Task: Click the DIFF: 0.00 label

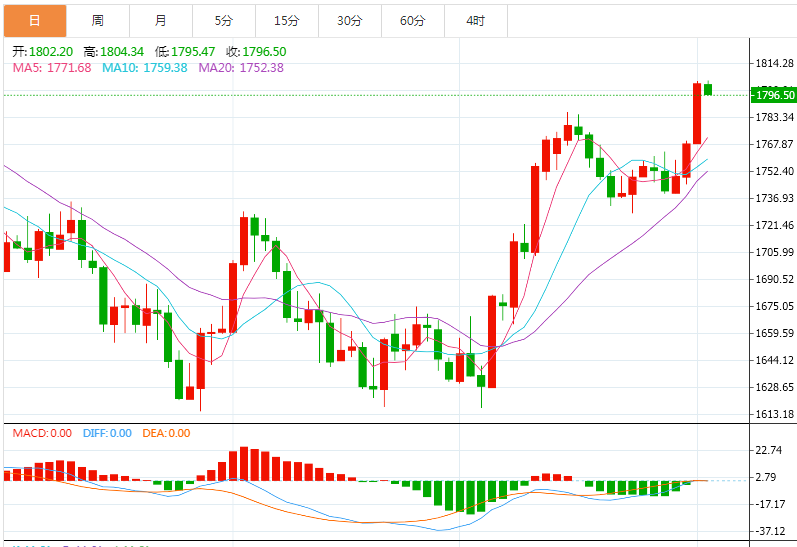Action: click(107, 433)
